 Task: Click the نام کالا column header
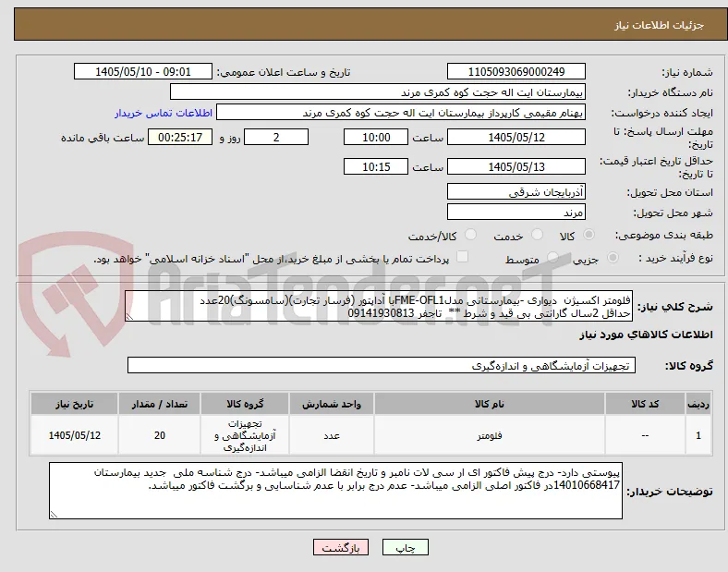point(490,404)
